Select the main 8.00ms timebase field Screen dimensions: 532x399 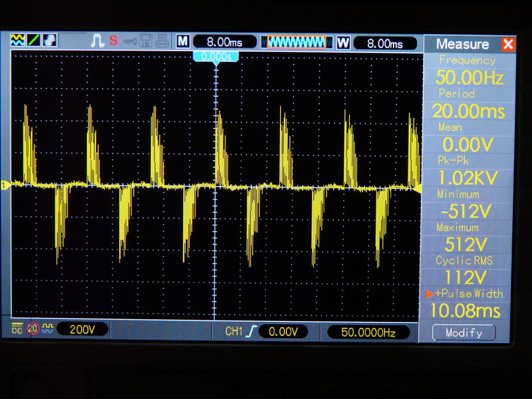(x=225, y=43)
